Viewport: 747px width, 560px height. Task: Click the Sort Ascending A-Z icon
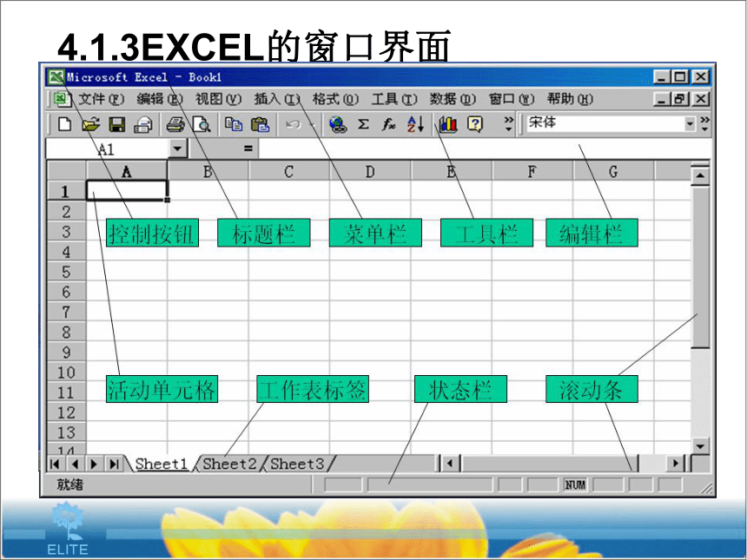(x=415, y=124)
